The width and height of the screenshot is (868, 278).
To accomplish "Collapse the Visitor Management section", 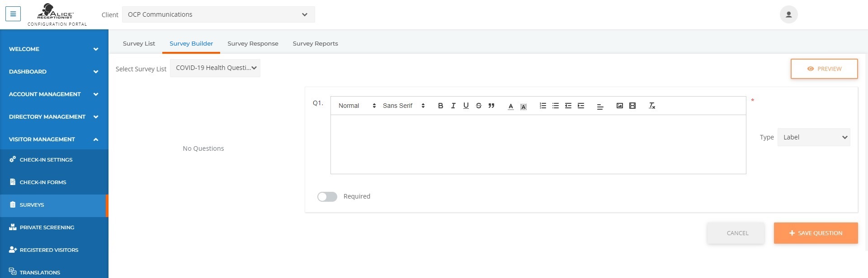I will pyautogui.click(x=54, y=139).
